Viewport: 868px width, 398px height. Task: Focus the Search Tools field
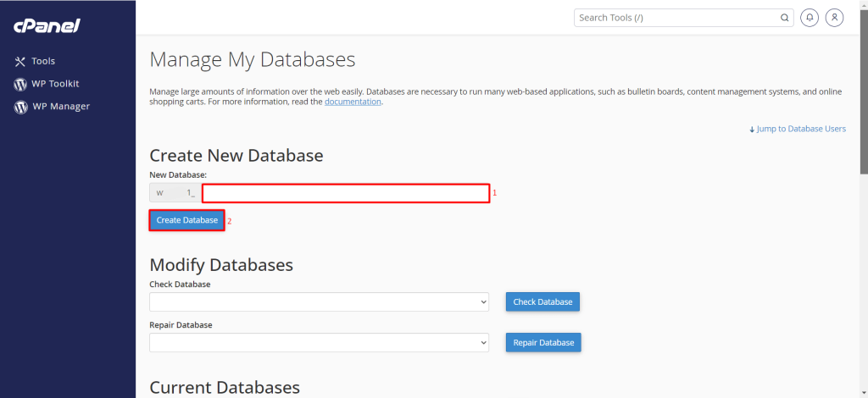point(684,18)
